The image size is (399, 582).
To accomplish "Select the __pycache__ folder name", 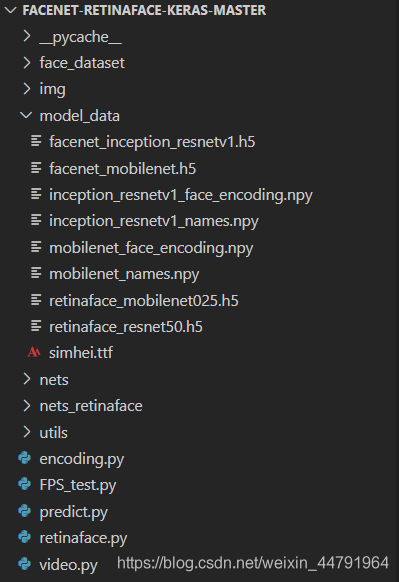I will [81, 37].
